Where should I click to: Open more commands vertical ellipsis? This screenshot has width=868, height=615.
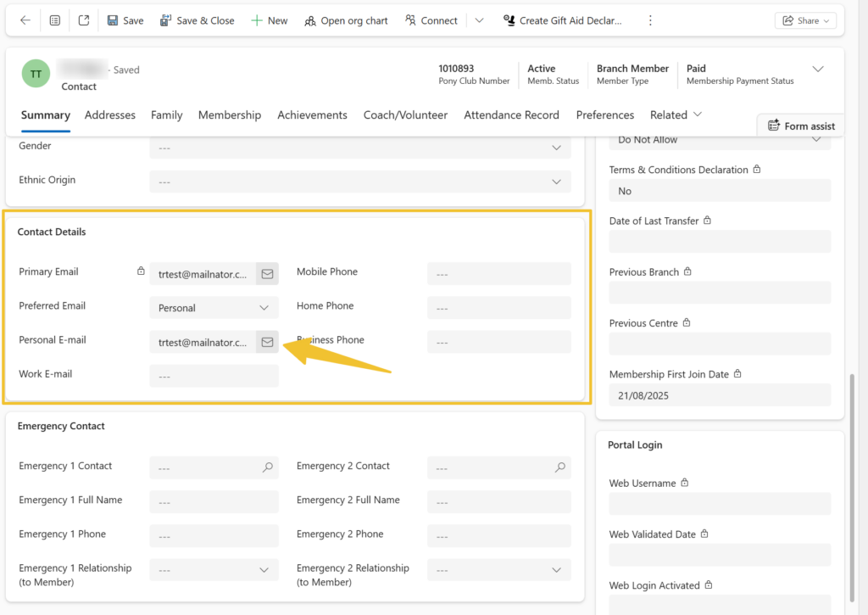click(650, 20)
